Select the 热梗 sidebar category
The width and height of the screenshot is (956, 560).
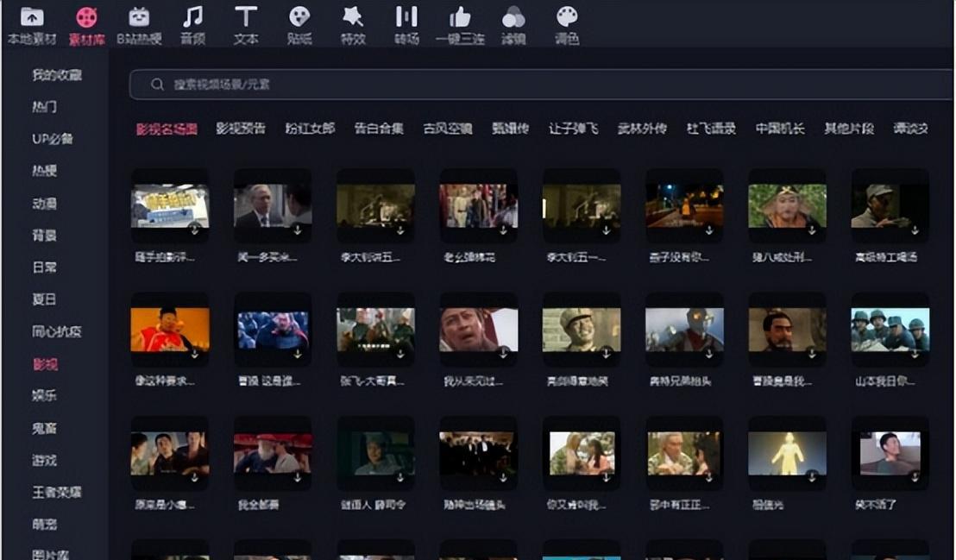click(45, 171)
